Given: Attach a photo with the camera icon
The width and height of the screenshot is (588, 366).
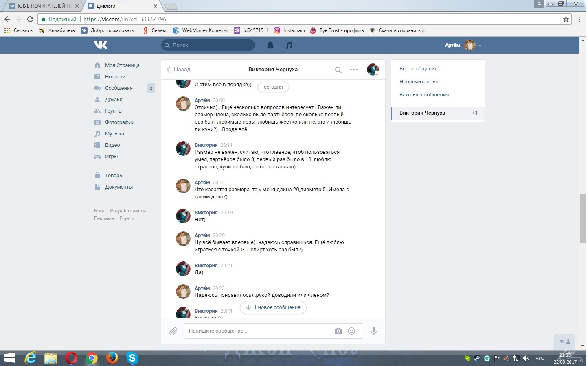Looking at the screenshot, I should click(x=338, y=331).
